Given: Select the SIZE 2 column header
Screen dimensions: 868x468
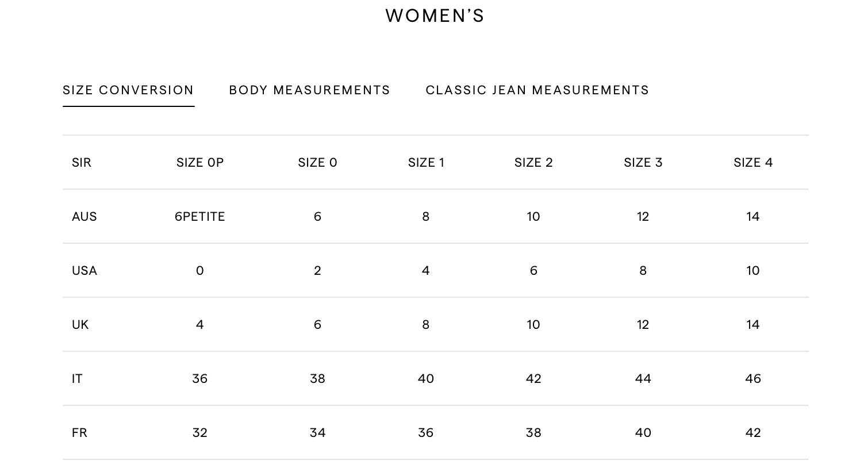Looking at the screenshot, I should click(533, 163).
